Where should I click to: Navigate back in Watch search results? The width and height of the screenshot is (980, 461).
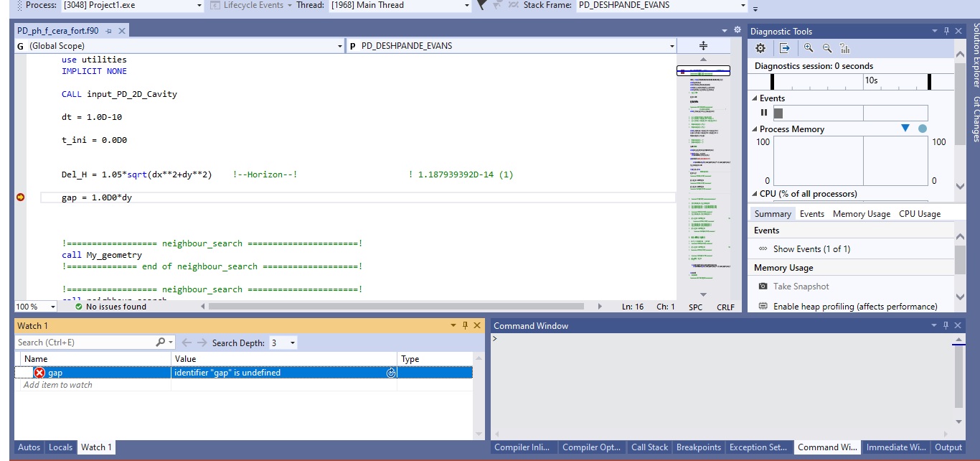(x=187, y=343)
